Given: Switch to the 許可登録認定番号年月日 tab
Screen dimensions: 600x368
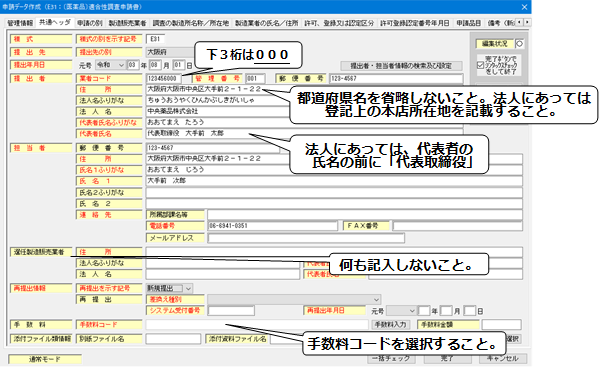Looking at the screenshot, I should [415, 23].
